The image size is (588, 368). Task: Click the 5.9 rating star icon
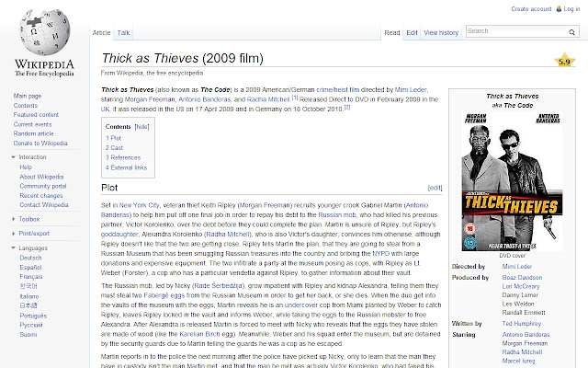click(x=564, y=61)
